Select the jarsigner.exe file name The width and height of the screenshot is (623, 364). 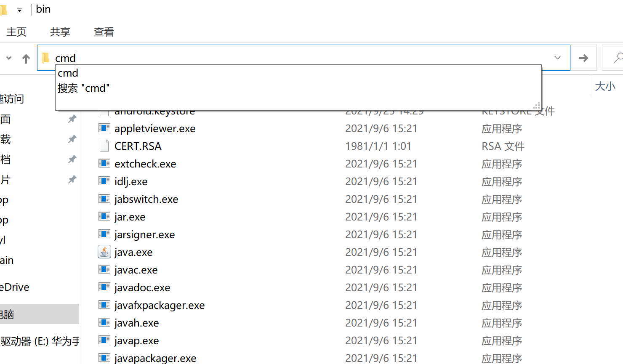tap(144, 235)
